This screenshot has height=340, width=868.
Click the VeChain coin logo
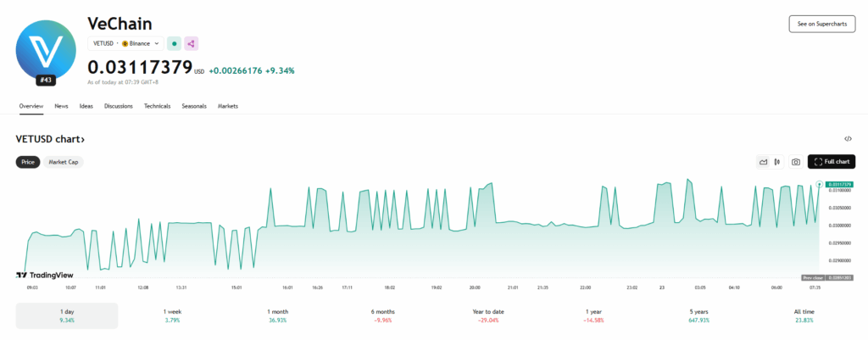[x=46, y=48]
